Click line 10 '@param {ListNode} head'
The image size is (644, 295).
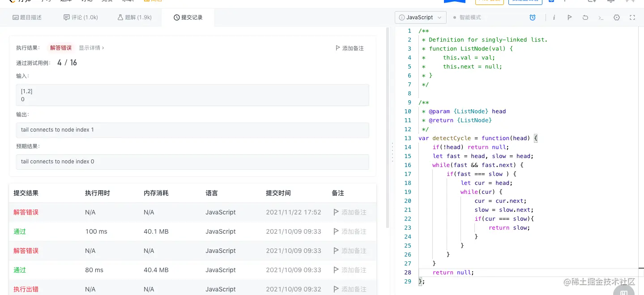click(x=464, y=111)
